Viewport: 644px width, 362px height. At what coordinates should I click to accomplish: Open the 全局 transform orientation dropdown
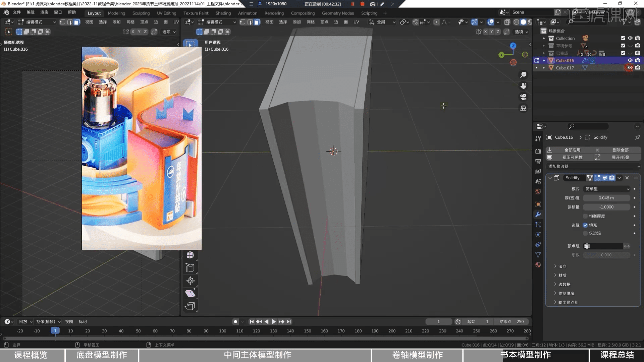383,22
